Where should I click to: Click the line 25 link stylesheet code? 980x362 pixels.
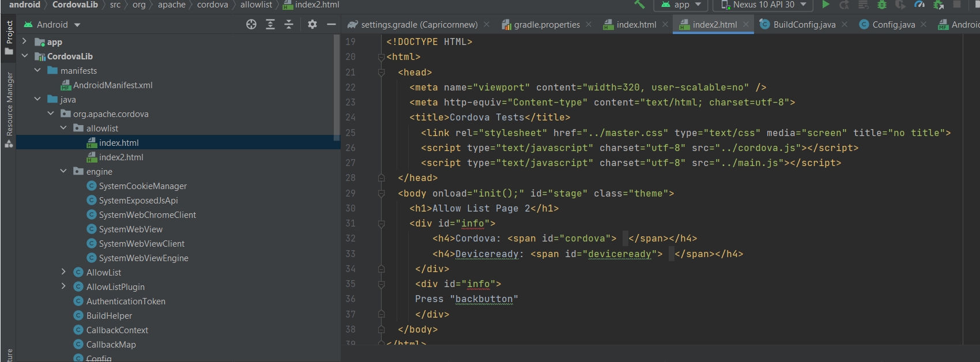686,133
